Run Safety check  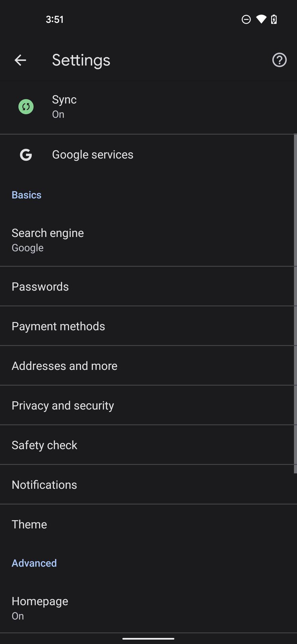coord(44,445)
